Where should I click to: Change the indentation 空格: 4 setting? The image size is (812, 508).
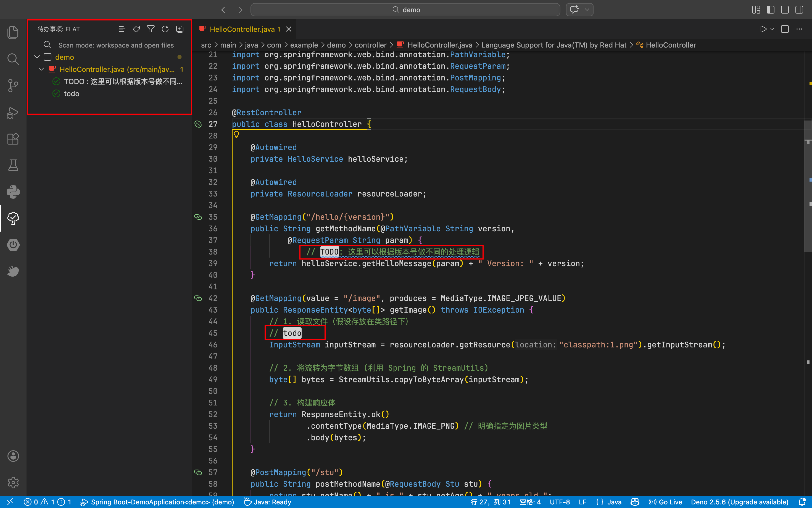point(530,502)
